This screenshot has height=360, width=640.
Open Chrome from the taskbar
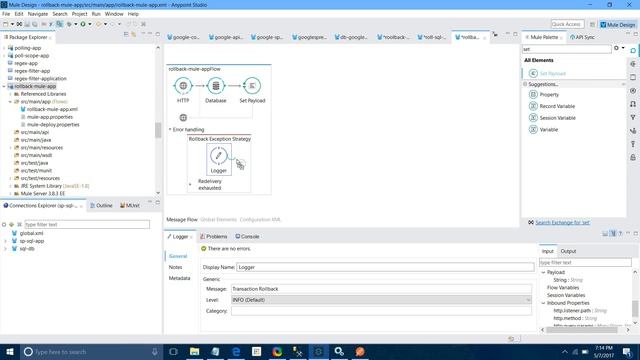(x=277, y=351)
